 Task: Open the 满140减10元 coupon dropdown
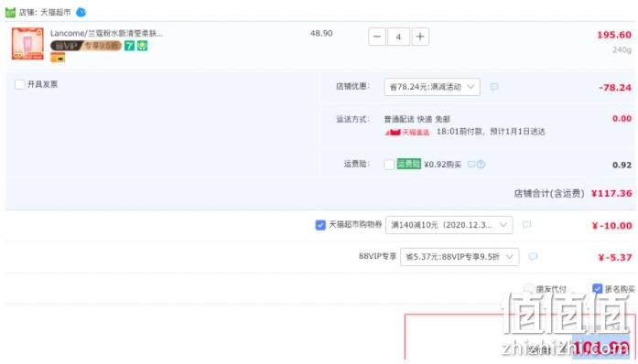(x=449, y=225)
